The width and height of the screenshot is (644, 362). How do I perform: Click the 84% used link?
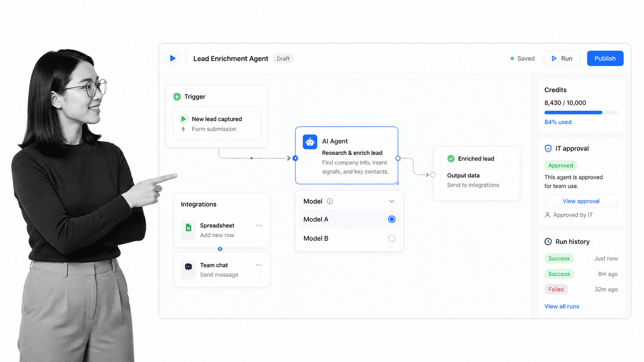point(558,122)
